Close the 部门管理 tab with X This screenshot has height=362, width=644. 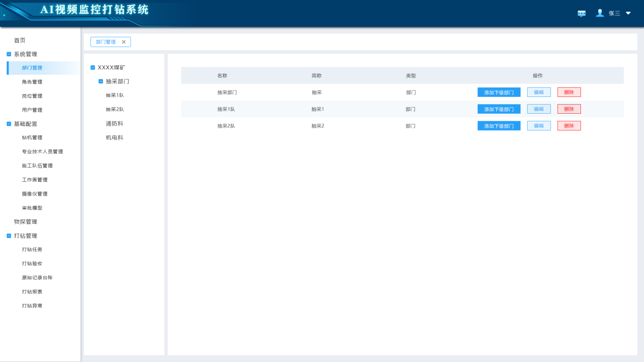124,42
